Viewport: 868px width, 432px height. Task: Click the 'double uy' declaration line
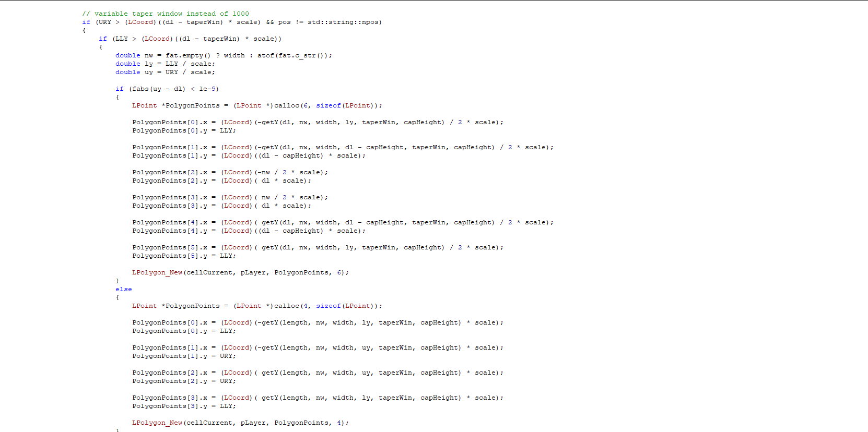tap(165, 72)
